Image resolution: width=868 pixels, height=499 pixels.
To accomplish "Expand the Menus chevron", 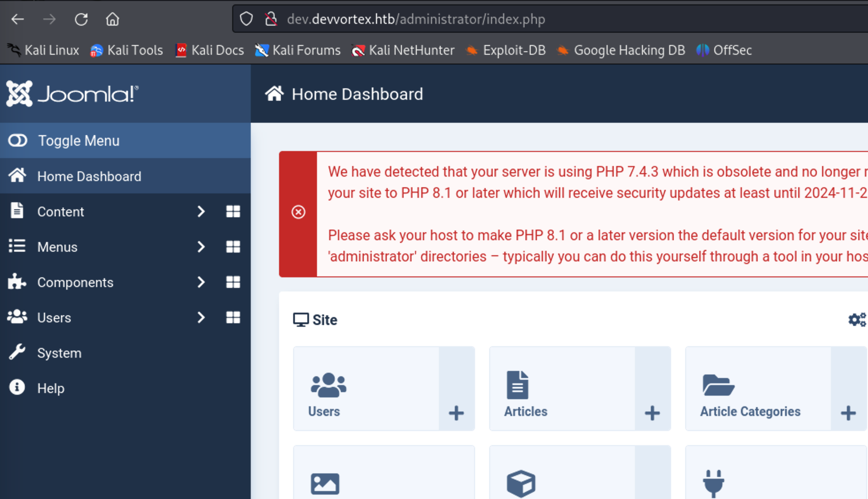I will point(201,247).
